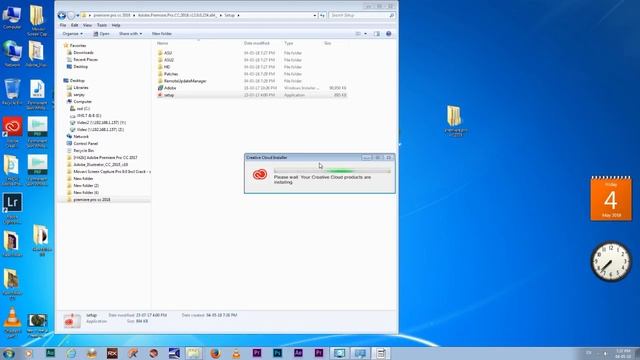Image resolution: width=640 pixels, height=360 pixels.
Task: Open the Lightroom desktop shortcut
Action: coord(12,208)
